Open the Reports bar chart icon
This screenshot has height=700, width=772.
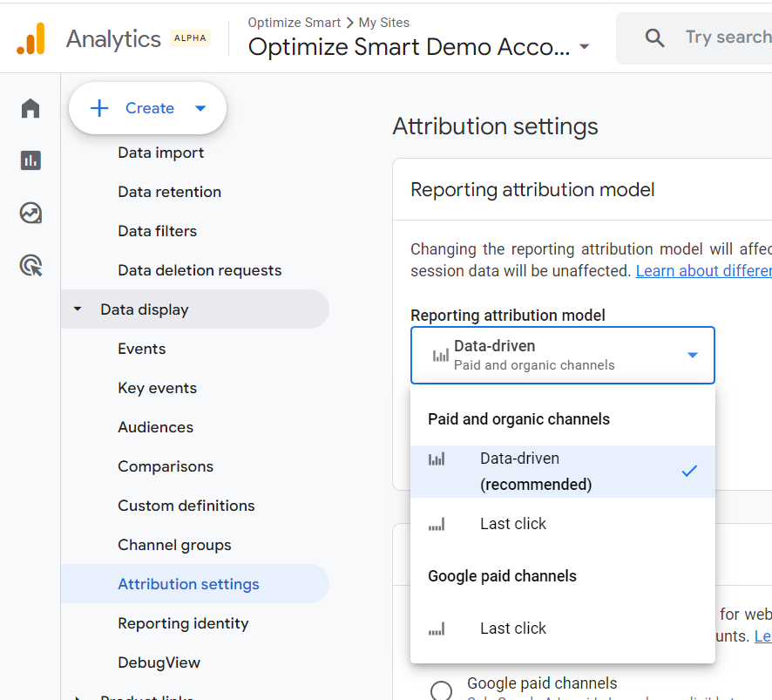click(x=30, y=160)
